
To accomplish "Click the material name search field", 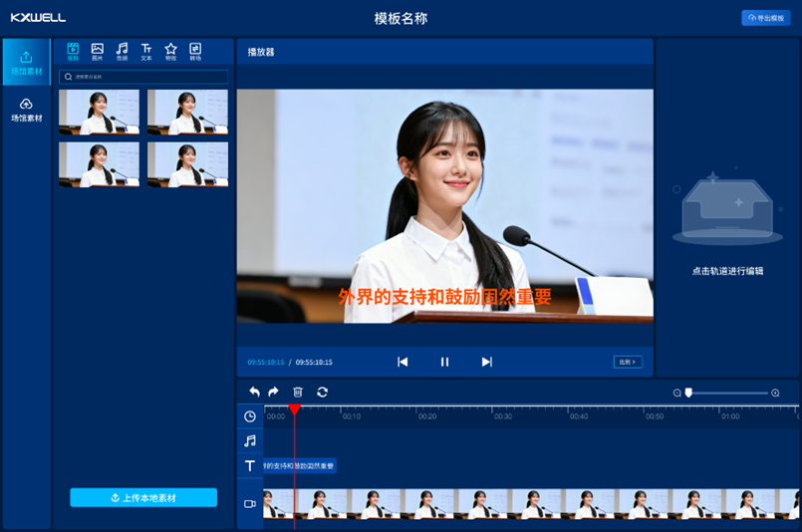I will pyautogui.click(x=143, y=77).
